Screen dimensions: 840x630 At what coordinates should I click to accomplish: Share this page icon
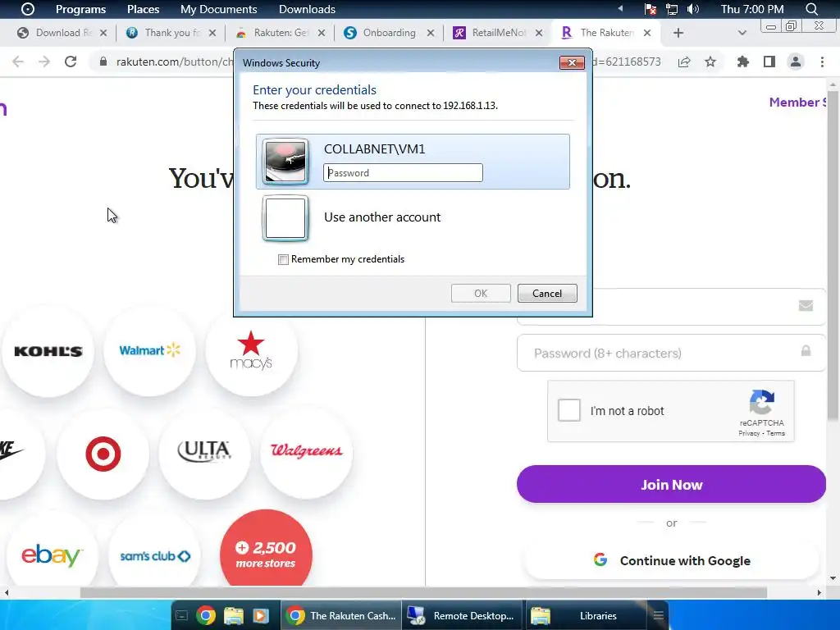click(x=684, y=62)
